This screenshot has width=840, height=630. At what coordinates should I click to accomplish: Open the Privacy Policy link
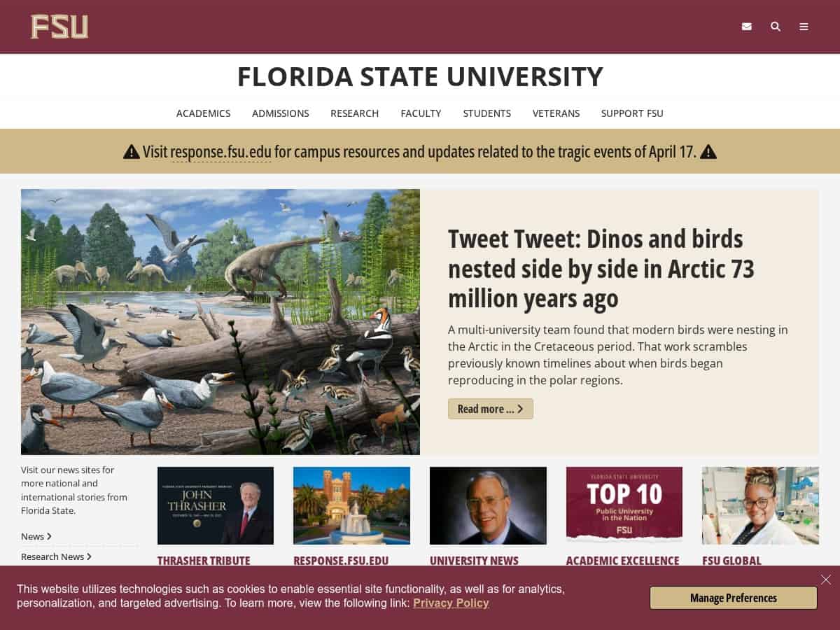tap(451, 603)
